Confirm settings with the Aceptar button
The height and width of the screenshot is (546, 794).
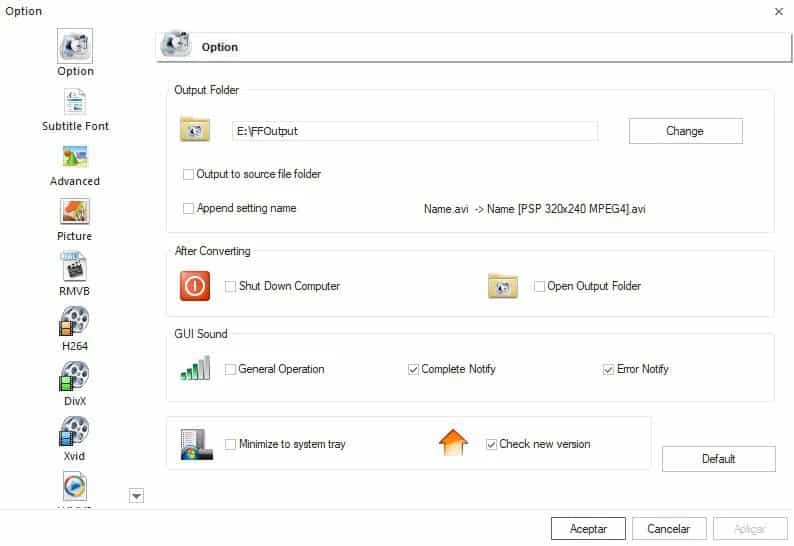tap(588, 529)
